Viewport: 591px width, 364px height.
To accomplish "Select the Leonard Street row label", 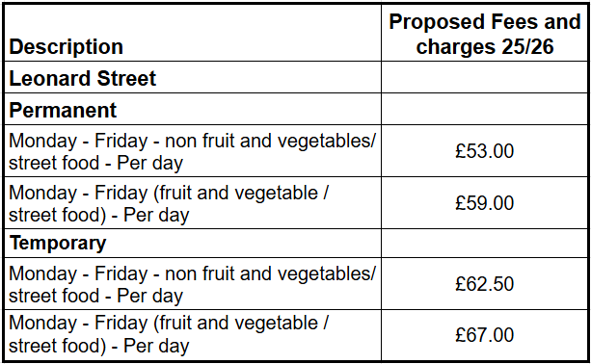I will pyautogui.click(x=82, y=78).
